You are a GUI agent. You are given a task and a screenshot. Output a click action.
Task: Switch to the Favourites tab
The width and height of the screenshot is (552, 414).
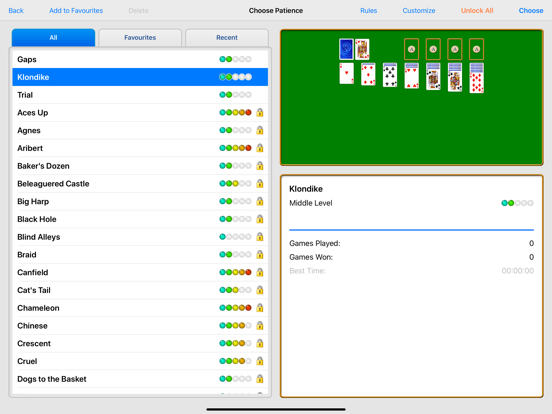pos(140,37)
